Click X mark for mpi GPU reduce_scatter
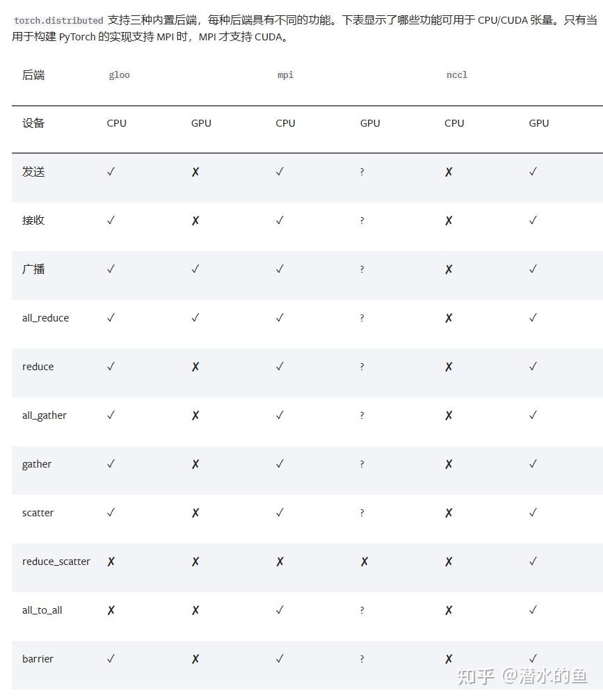This screenshot has height=700, width=603. pos(364,562)
